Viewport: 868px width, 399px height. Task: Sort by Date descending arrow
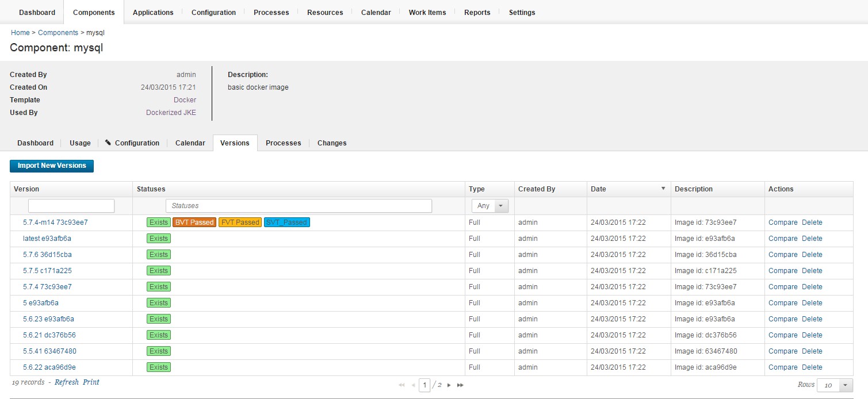663,189
